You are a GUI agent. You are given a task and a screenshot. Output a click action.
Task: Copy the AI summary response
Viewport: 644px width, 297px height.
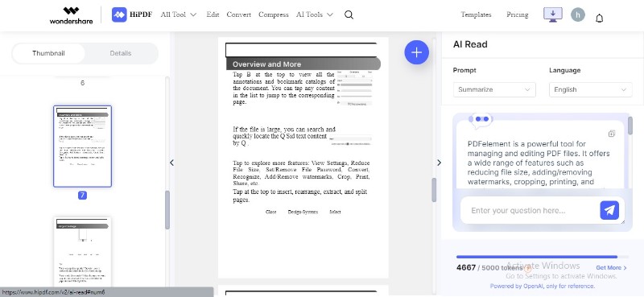(612, 134)
